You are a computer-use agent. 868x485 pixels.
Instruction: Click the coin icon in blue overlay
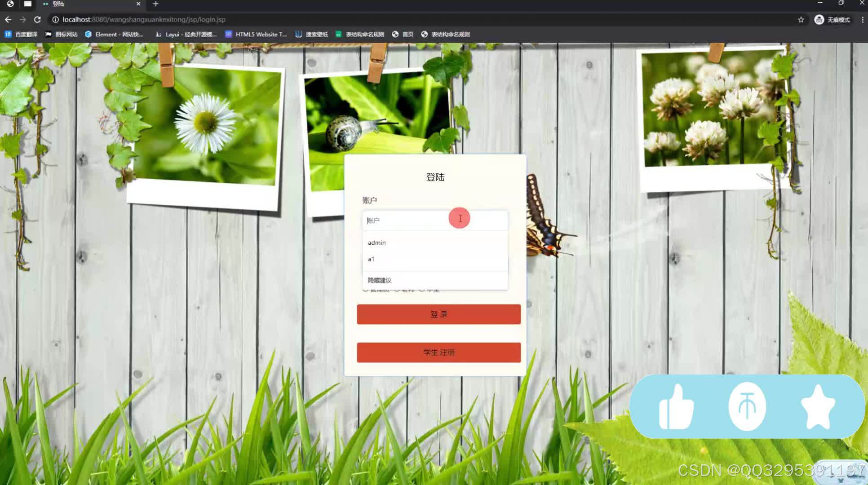click(747, 406)
